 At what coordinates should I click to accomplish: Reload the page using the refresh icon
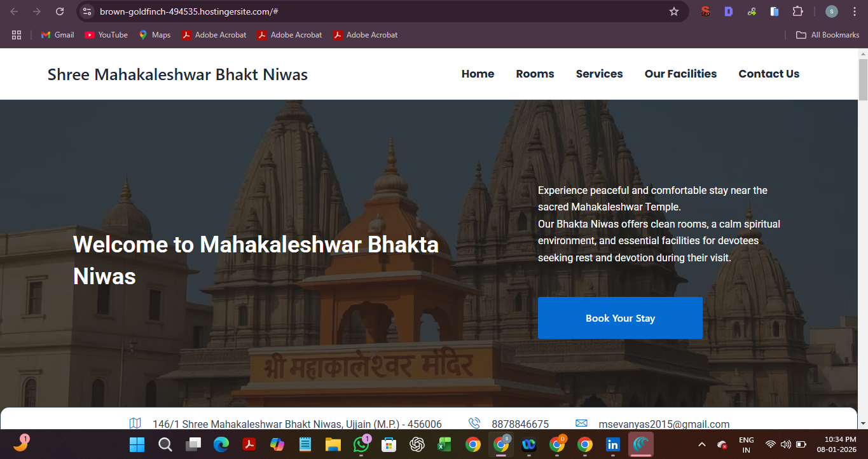coord(60,11)
